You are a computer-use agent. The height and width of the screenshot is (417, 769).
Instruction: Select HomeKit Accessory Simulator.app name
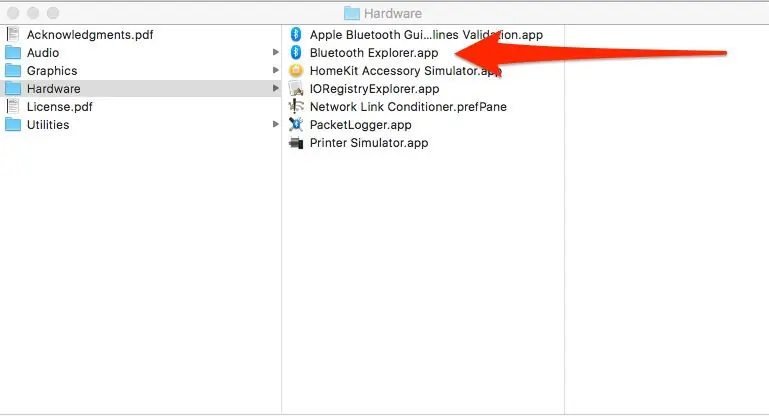[406, 71]
